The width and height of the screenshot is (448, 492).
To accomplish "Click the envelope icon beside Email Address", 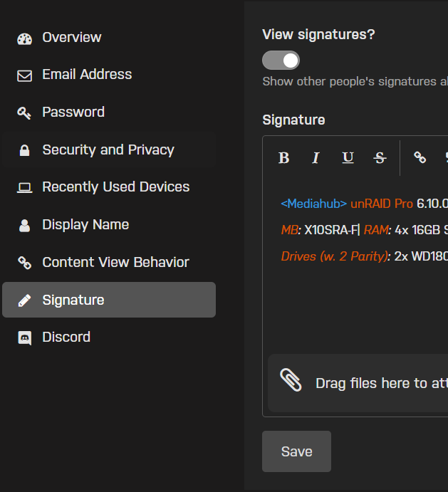I will coord(24,76).
